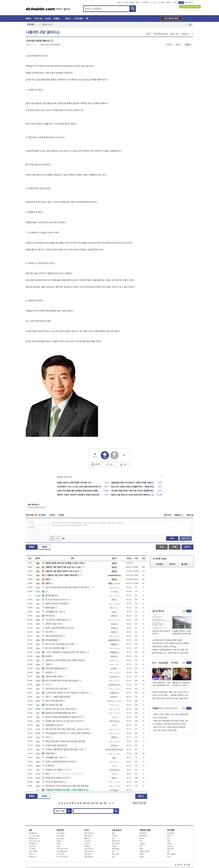Screen dimensions: 219x868
Task: Sort comments by 최신순
Action: pos(51,515)
